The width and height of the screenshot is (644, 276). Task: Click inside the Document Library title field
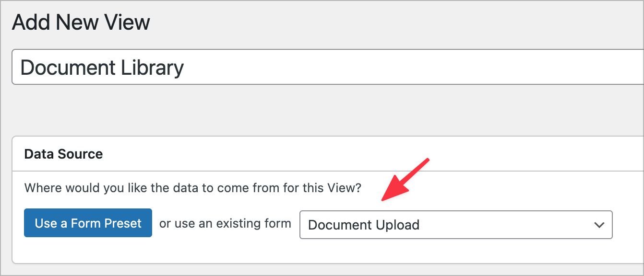192,67
